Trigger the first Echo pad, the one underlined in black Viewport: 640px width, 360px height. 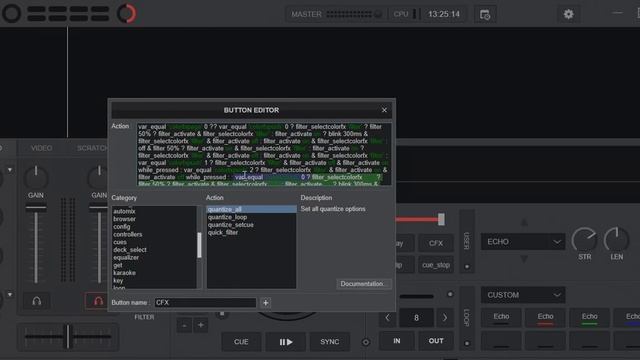pos(501,318)
